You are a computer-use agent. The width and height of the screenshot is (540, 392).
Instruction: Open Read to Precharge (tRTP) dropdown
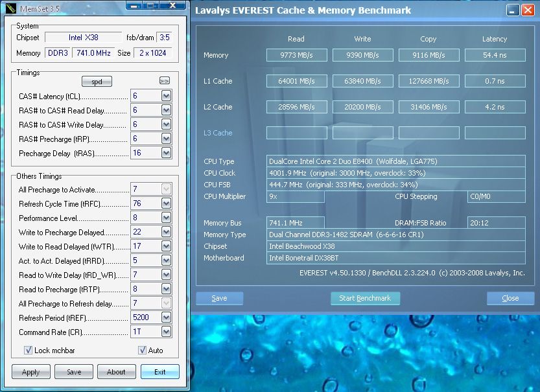point(167,289)
